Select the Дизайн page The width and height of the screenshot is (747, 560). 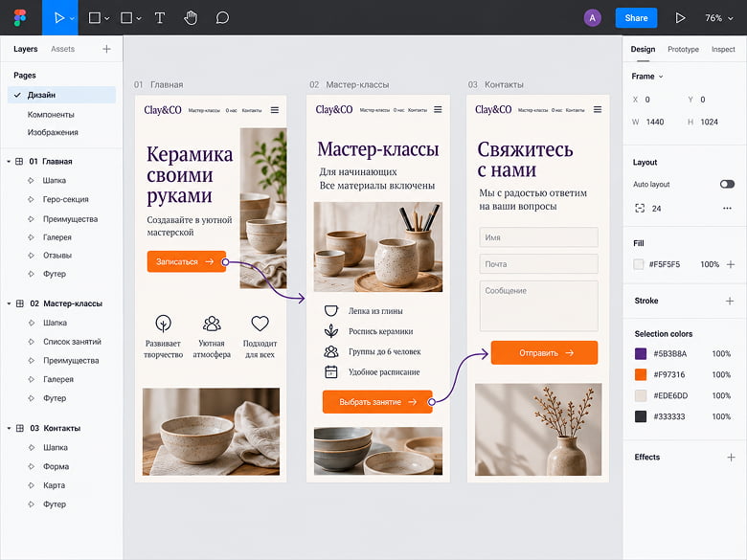[x=61, y=95]
